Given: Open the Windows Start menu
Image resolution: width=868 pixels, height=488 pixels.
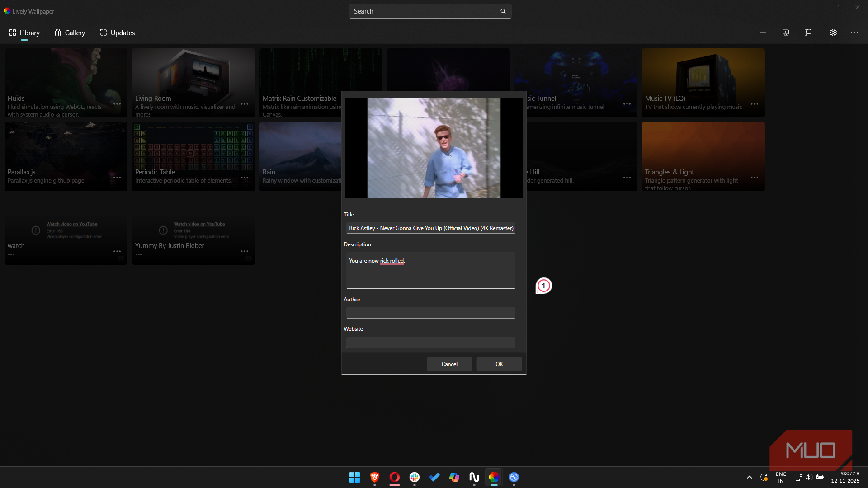Looking at the screenshot, I should pos(354,477).
